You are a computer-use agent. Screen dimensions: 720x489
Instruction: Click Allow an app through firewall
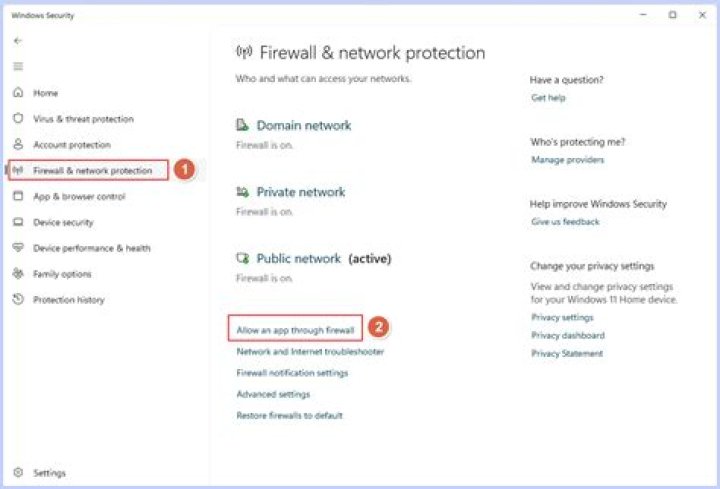tap(295, 329)
